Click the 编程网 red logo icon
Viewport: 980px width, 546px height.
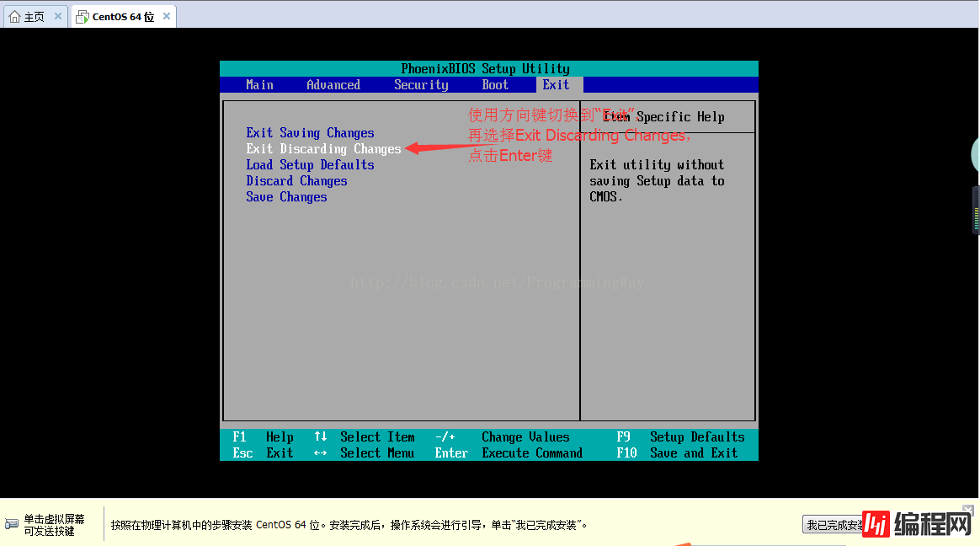[878, 524]
